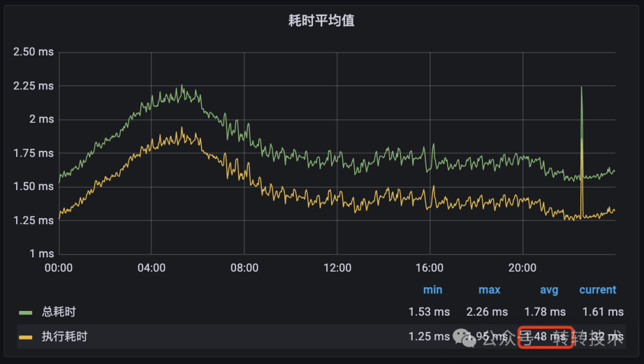Image resolution: width=644 pixels, height=364 pixels.
Task: Click the 总耗时 current value 1.61 ms
Action: (603, 312)
